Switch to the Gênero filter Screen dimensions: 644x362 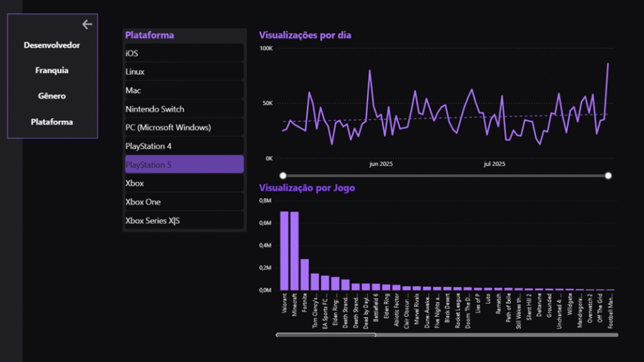click(x=52, y=96)
